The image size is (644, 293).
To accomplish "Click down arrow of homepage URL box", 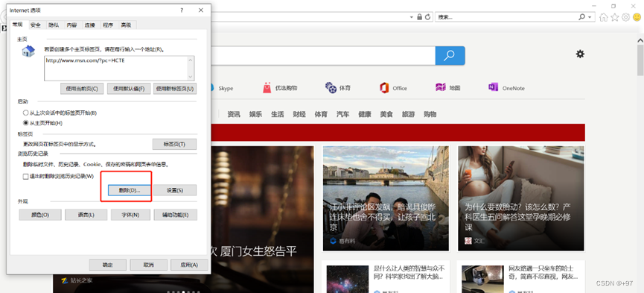I will pos(190,77).
